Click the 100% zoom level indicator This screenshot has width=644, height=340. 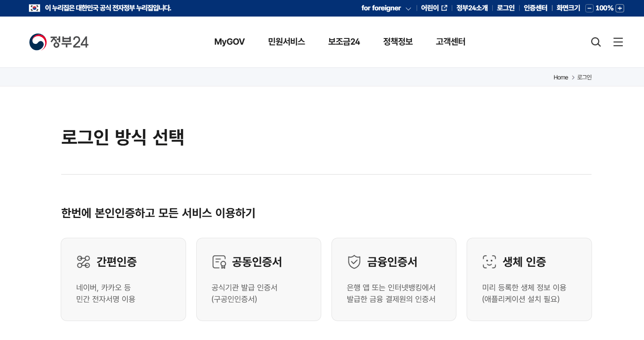pos(604,8)
